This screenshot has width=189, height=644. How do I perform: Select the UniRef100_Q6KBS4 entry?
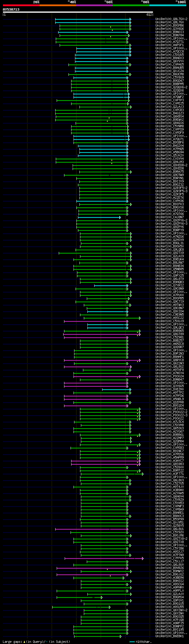pos(170,116)
